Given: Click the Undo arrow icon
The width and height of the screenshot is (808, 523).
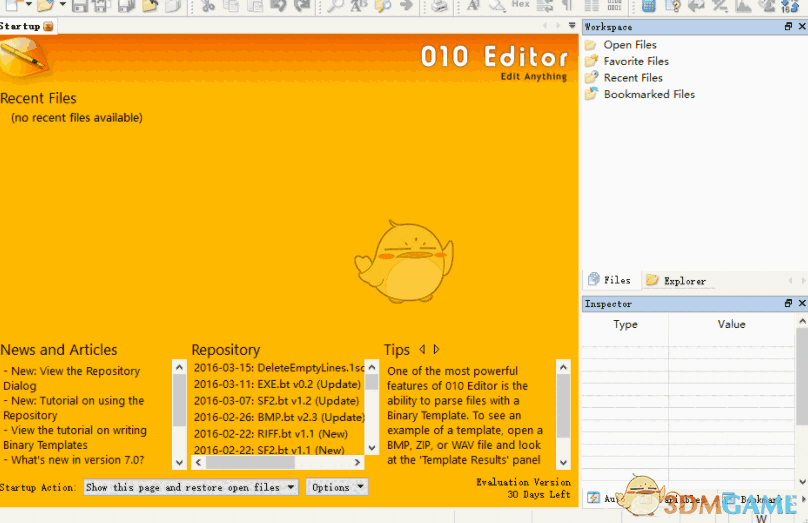Looking at the screenshot, I should (278, 5).
